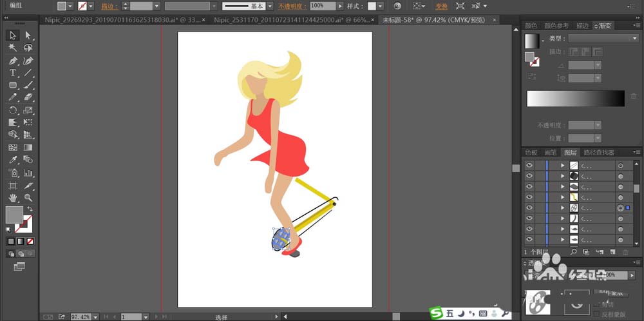Viewport: 644px width, 321px height.
Task: Toggle visibility of the yellow stroke sublayer
Action: pos(529,197)
